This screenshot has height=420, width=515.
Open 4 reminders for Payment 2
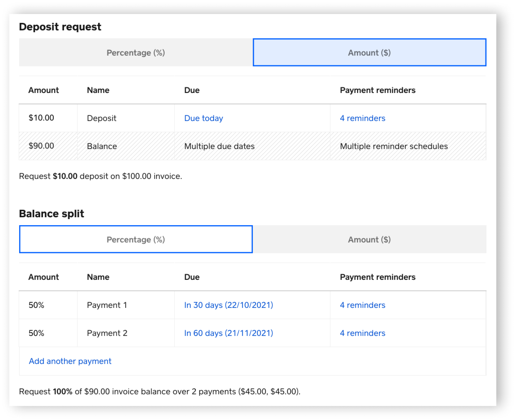(x=362, y=333)
